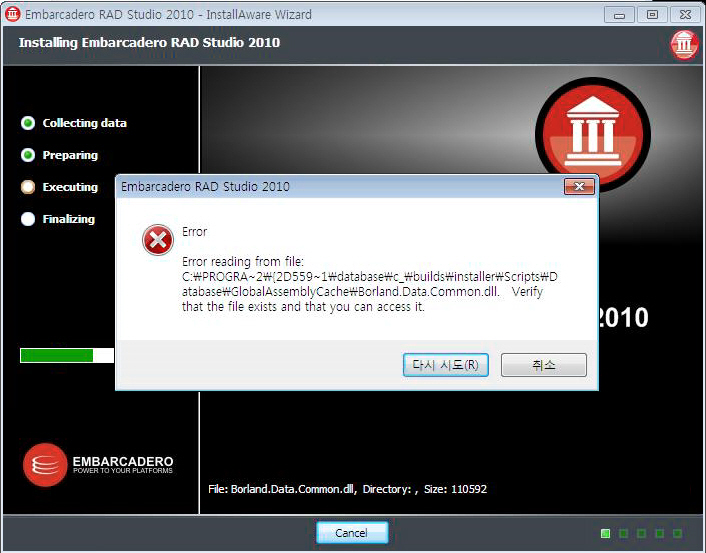Click the error message file path text

coord(362,283)
